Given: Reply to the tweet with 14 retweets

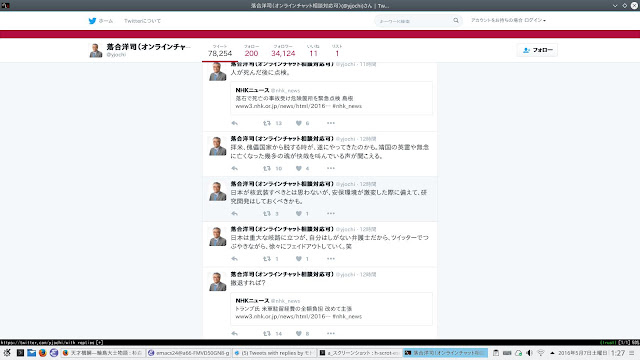Looking at the screenshot, I should tap(234, 333).
